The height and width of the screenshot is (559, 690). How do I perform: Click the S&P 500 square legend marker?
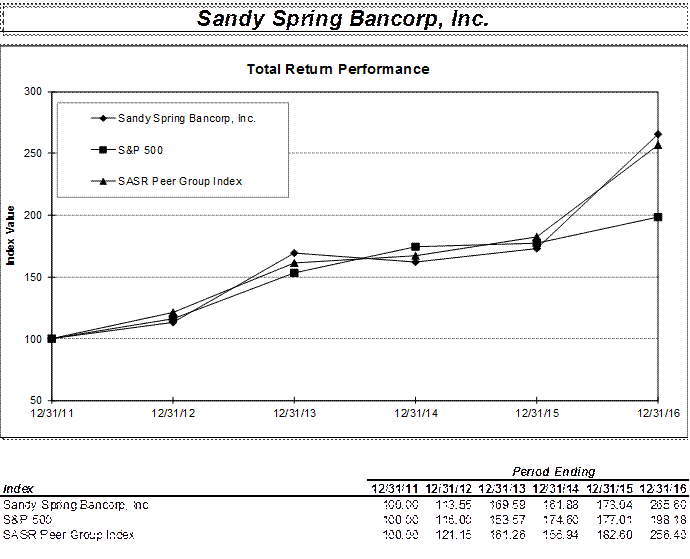pos(104,150)
